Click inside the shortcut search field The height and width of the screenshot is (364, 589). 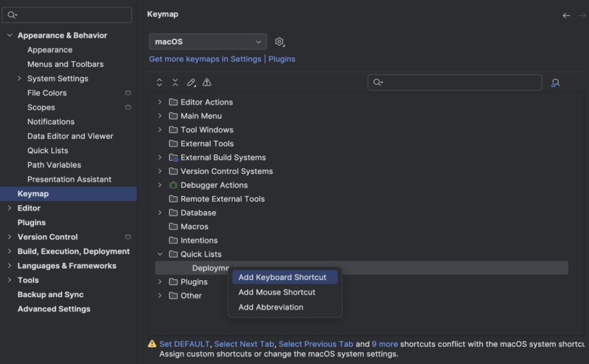pyautogui.click(x=454, y=83)
